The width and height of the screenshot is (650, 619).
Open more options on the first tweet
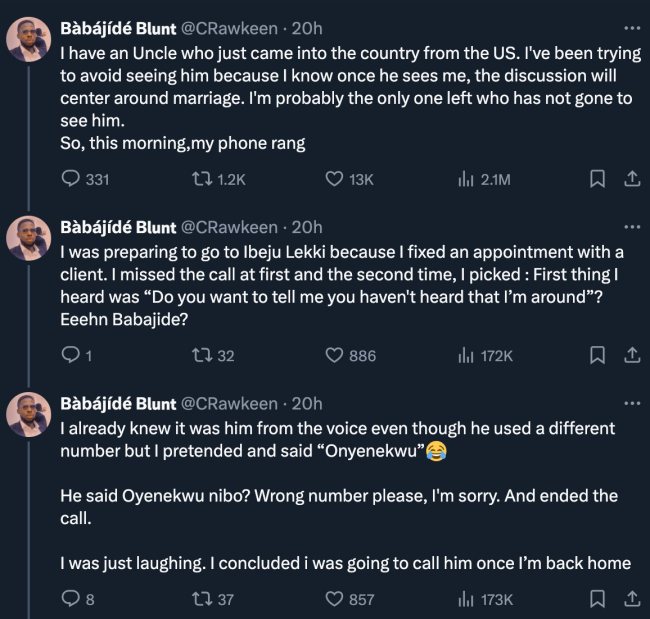point(631,28)
